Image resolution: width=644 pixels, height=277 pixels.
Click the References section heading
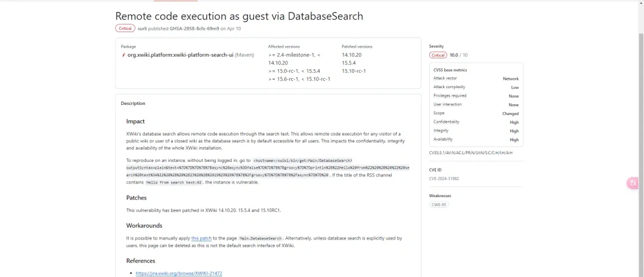point(141,261)
